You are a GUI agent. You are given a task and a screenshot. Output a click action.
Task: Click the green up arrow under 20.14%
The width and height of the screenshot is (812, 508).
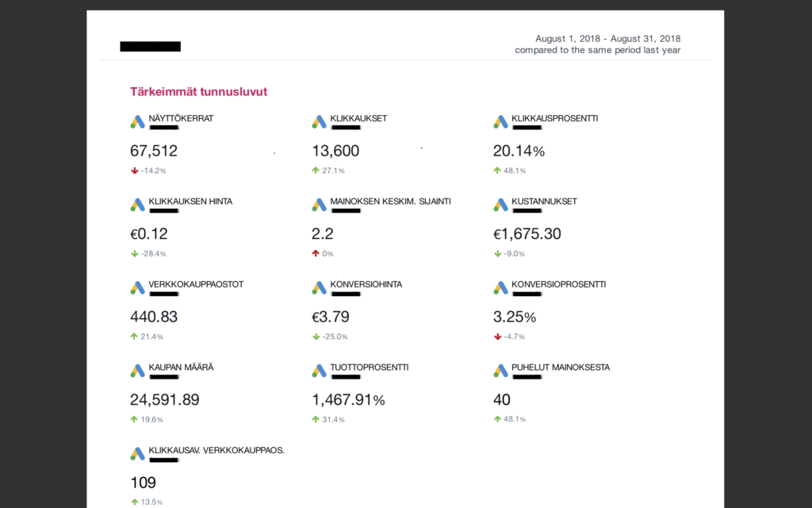pyautogui.click(x=497, y=171)
